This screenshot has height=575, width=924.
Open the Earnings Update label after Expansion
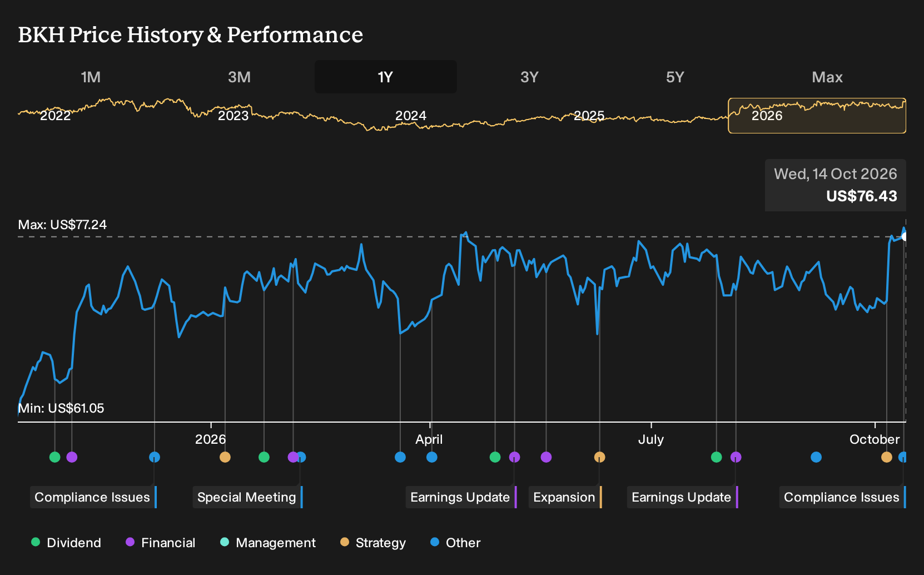(x=682, y=497)
